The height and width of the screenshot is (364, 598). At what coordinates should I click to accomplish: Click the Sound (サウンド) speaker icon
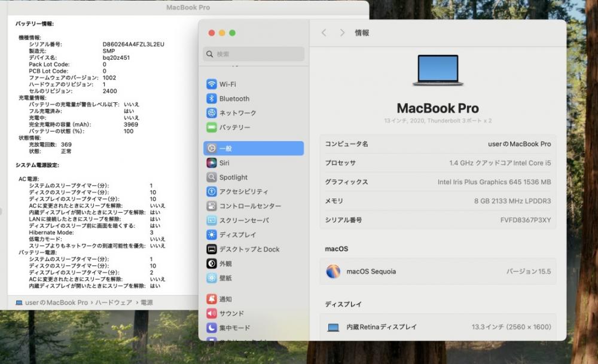[x=211, y=313]
